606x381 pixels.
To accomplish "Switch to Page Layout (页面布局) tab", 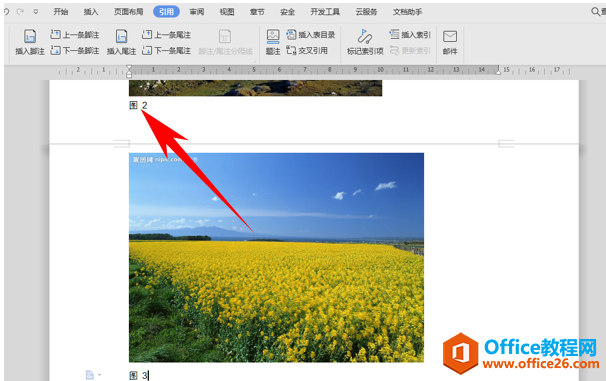I will (x=128, y=12).
